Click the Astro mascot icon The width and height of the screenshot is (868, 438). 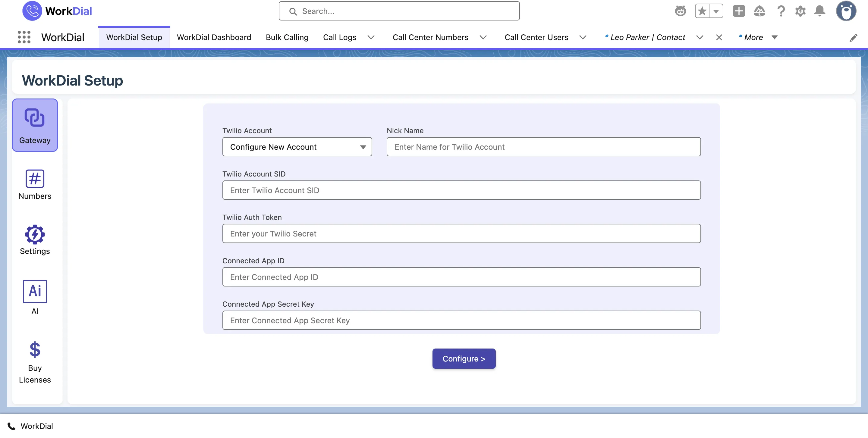coord(680,11)
